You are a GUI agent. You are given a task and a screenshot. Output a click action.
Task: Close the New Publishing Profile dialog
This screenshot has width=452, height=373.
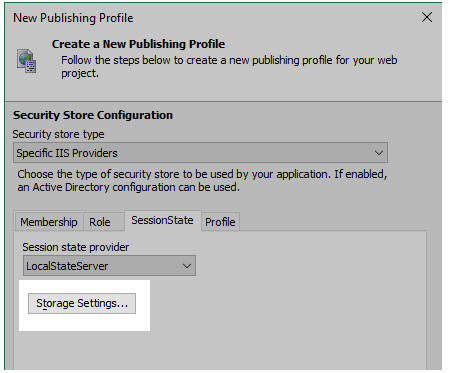(x=426, y=17)
